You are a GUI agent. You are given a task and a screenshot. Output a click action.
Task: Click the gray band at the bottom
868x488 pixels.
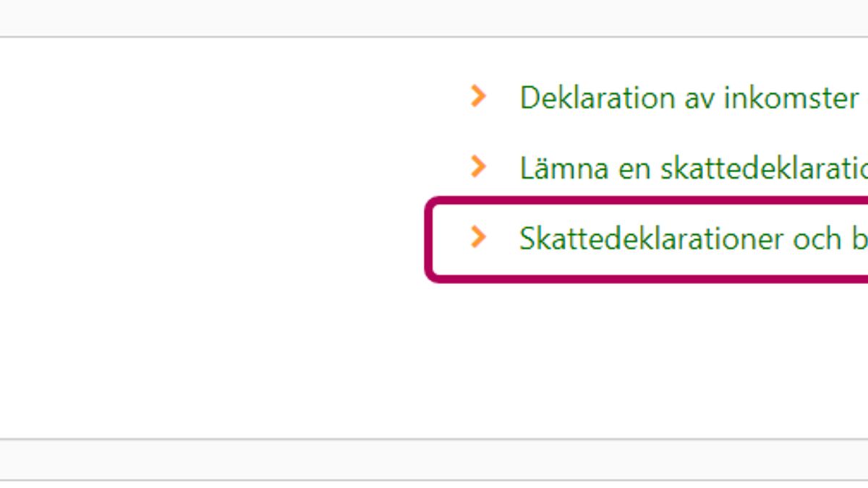(x=434, y=459)
